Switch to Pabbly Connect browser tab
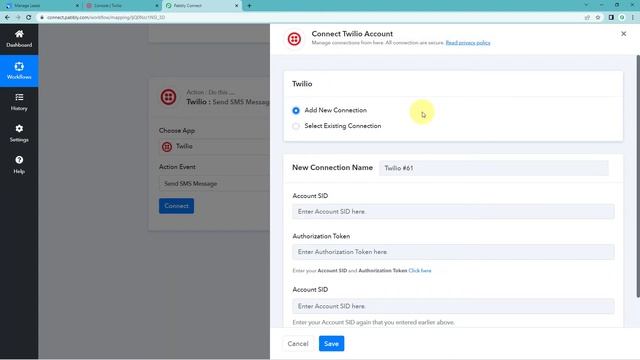This screenshot has width=640, height=360. tap(202, 6)
